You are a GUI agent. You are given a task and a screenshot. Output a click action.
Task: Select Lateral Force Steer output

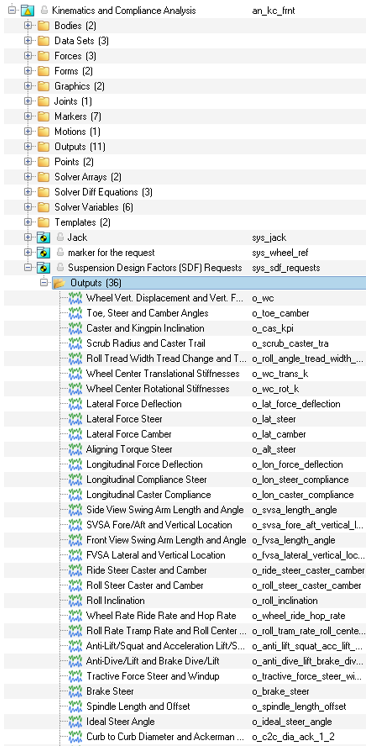pos(124,419)
